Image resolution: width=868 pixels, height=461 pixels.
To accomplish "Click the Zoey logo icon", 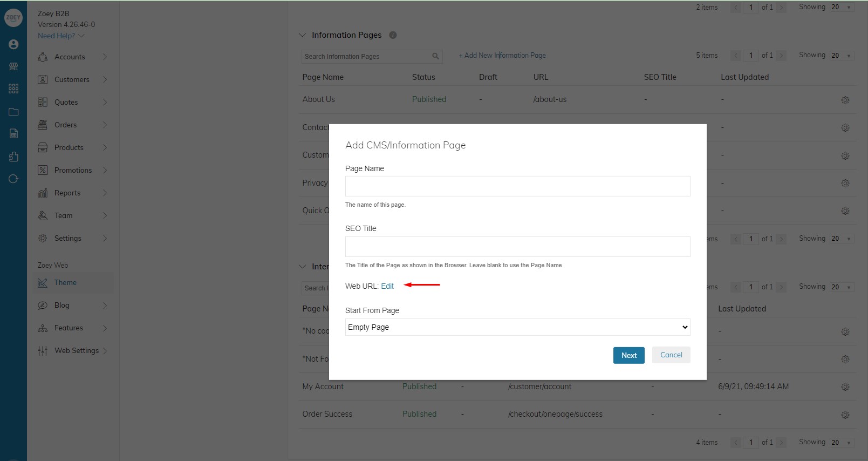I will coord(13,18).
